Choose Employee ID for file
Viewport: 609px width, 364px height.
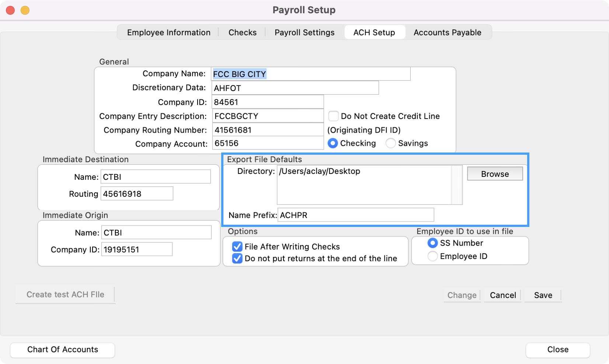[432, 256]
